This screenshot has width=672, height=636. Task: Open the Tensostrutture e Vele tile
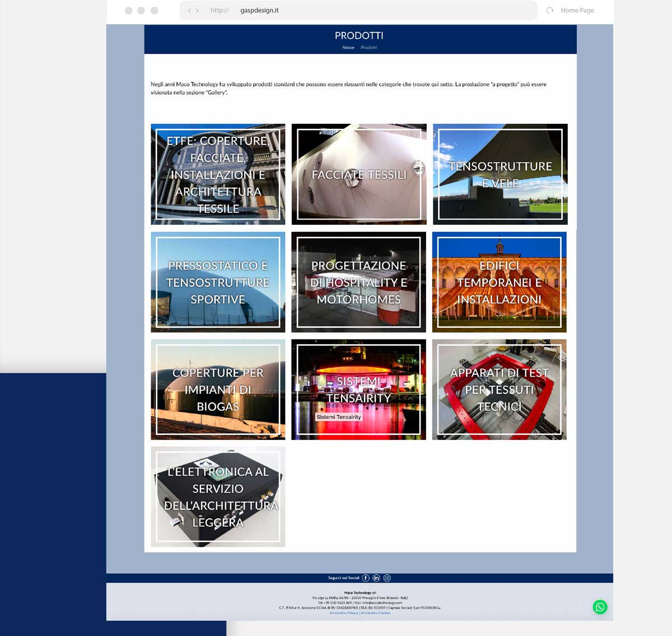click(x=500, y=174)
